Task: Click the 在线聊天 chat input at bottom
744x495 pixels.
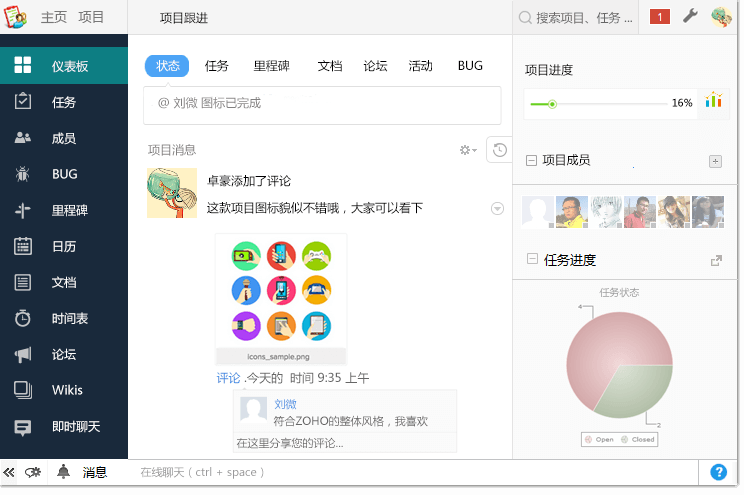Action: pos(413,472)
